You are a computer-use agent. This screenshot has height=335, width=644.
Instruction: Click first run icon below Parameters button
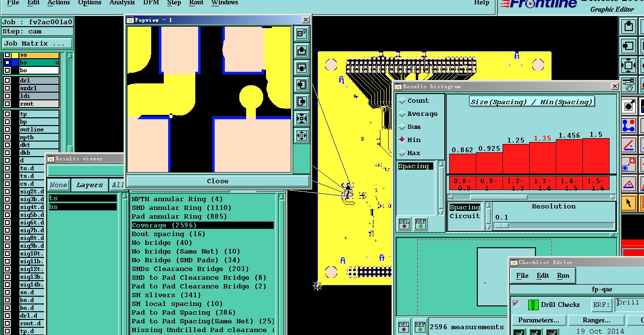tap(519, 332)
